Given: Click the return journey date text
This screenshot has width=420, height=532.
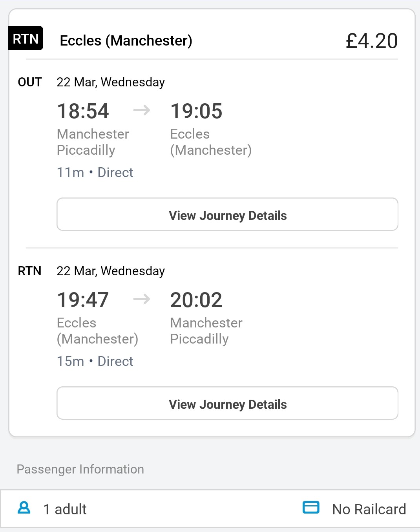Looking at the screenshot, I should pyautogui.click(x=111, y=271).
